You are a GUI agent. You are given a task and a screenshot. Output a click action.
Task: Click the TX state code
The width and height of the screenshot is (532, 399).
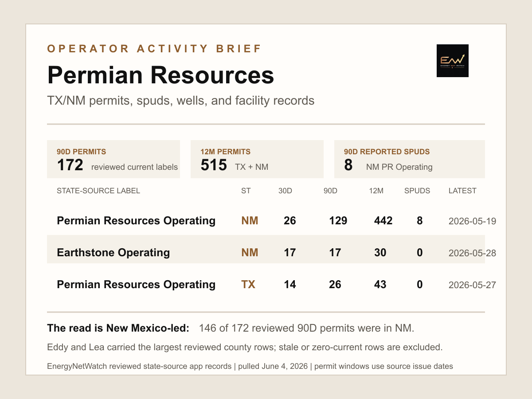click(x=248, y=285)
